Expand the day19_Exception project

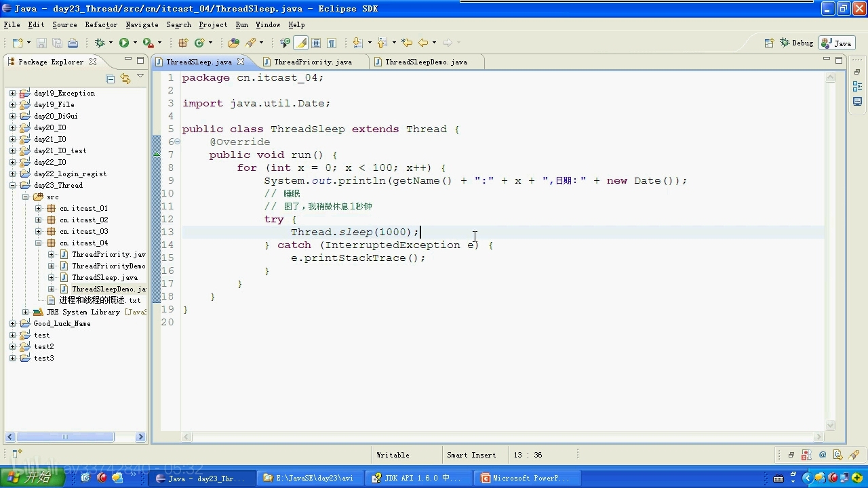[x=12, y=93]
